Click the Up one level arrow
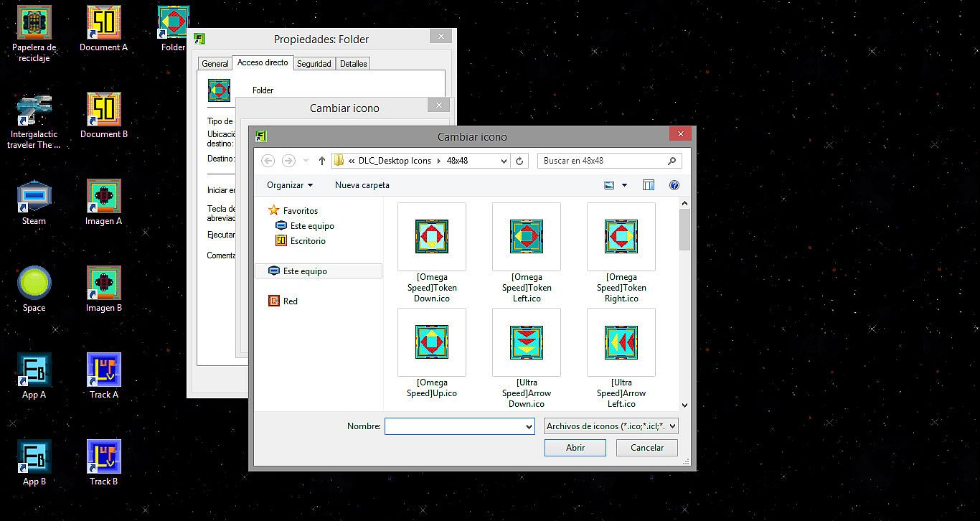Screen dimensions: 980x521 (x=322, y=161)
